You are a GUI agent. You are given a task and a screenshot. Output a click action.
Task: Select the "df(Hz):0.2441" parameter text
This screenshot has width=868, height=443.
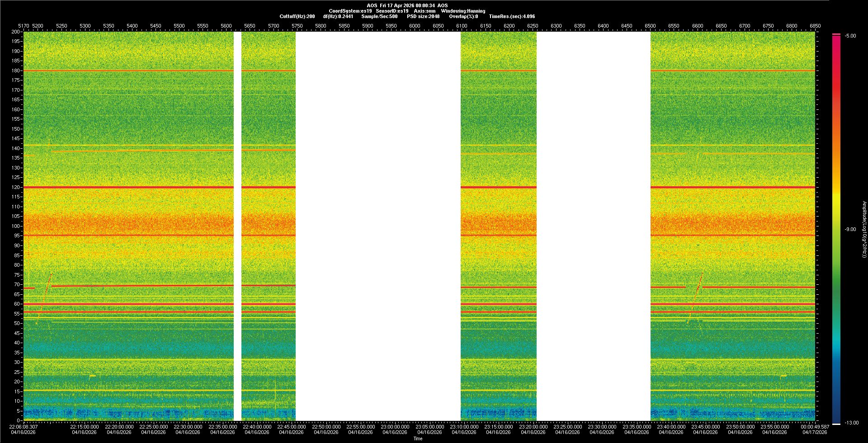pyautogui.click(x=338, y=16)
